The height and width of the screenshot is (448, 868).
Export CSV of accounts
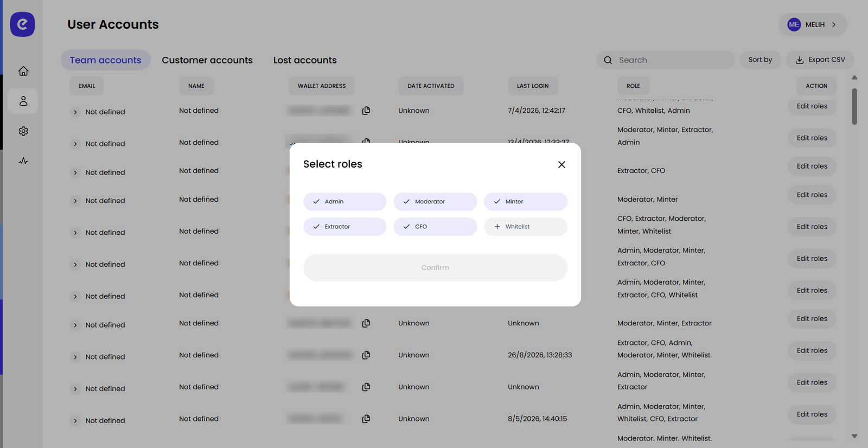tap(820, 60)
